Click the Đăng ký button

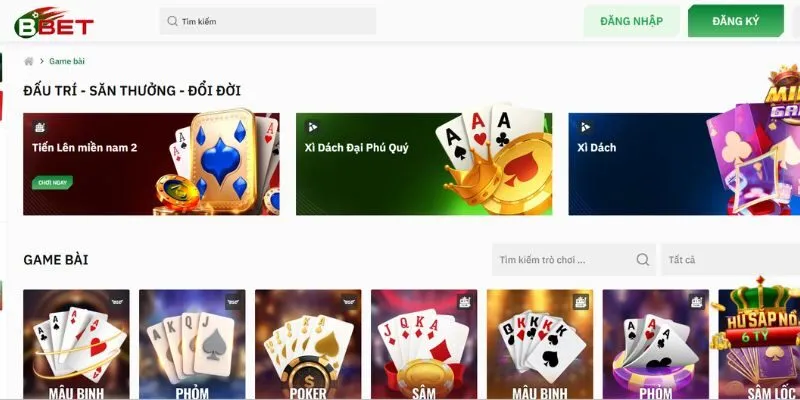coord(736,21)
